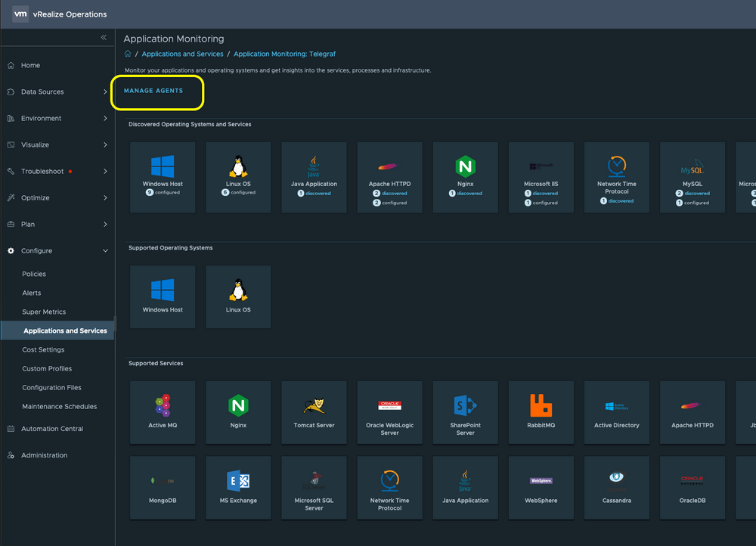
Task: Select the OracleDB service tile
Action: (692, 488)
